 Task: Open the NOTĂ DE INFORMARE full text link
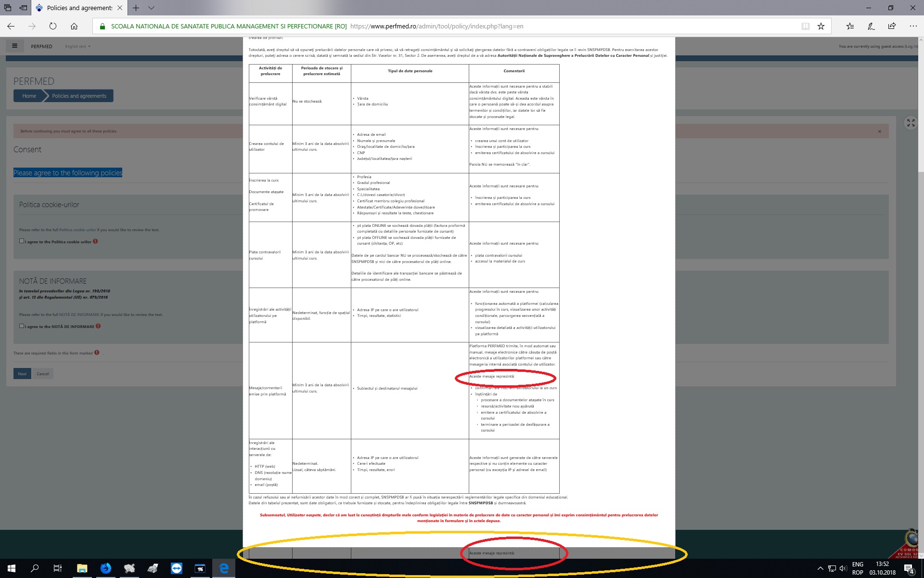[79, 315]
